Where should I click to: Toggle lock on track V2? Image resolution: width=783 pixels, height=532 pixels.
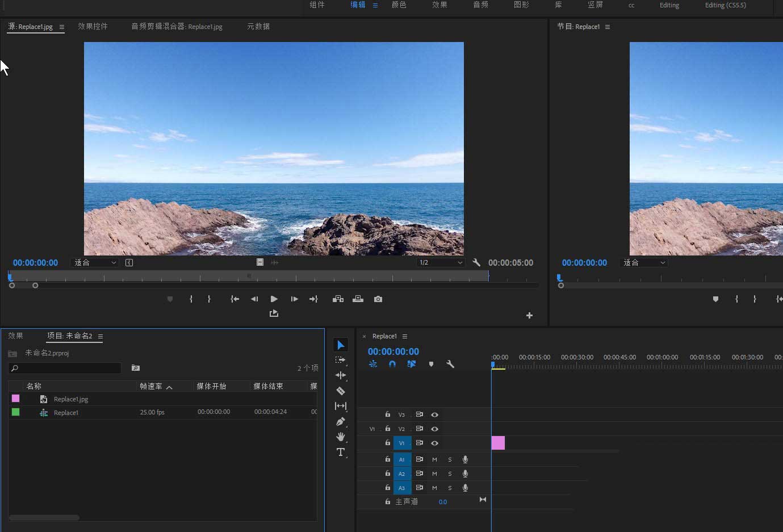click(x=388, y=429)
